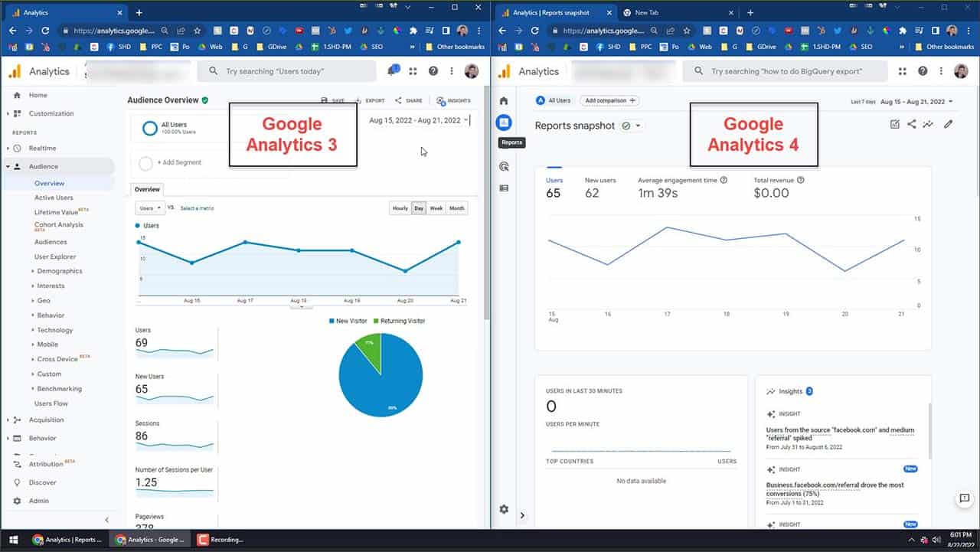Open GA4 Configure table icon in sidebar
This screenshot has height=552, width=980.
504,188
